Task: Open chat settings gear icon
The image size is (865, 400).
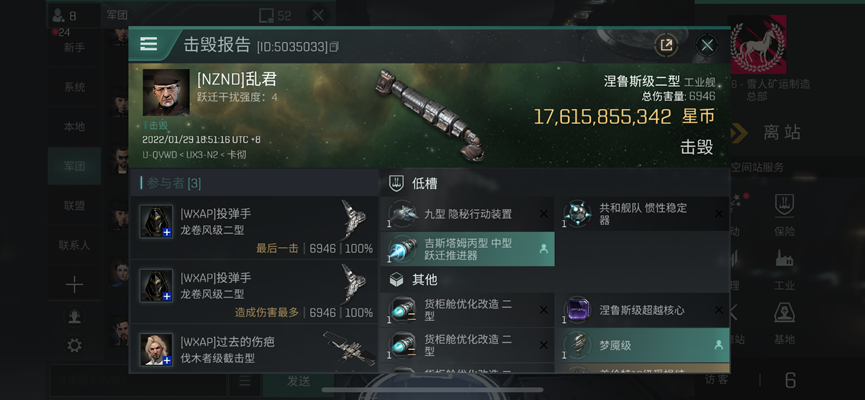Action: (x=74, y=345)
